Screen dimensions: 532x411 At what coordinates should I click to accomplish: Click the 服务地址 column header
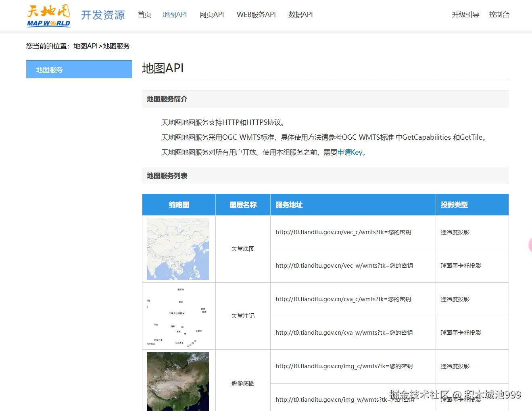click(353, 205)
